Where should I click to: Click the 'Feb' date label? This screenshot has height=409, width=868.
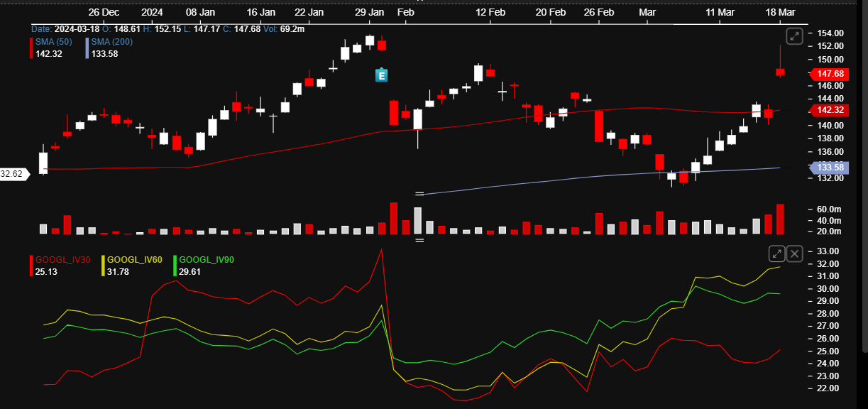pyautogui.click(x=406, y=13)
